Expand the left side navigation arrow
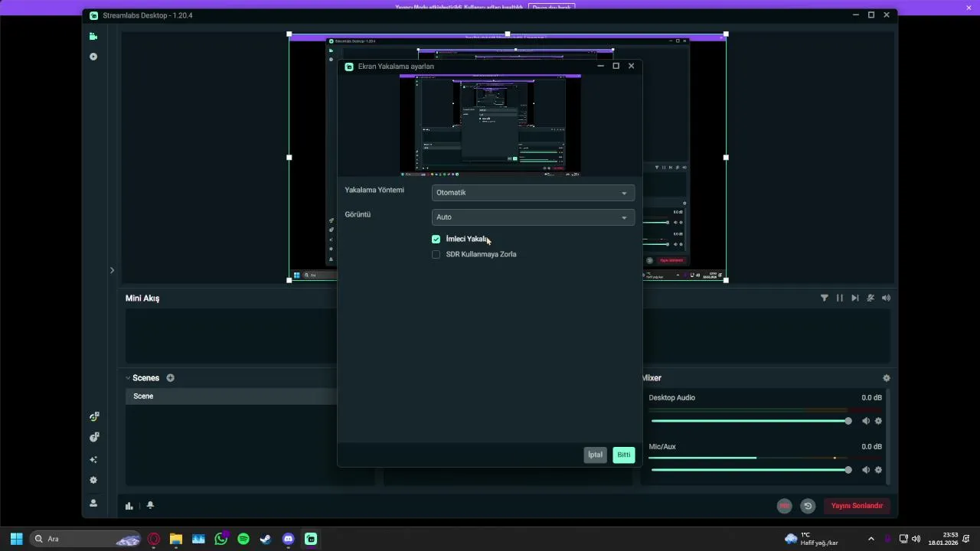Screen dimensions: 980x551 tap(112, 270)
